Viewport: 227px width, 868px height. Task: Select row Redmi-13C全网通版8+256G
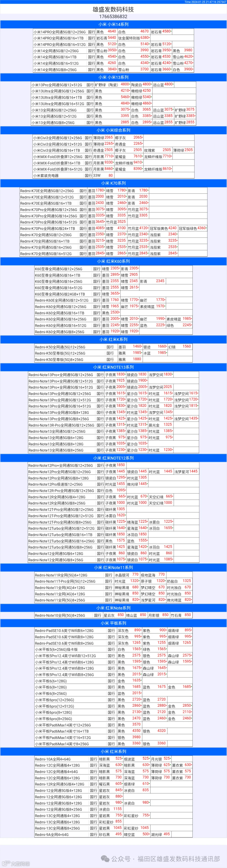pyautogui.click(x=113, y=828)
